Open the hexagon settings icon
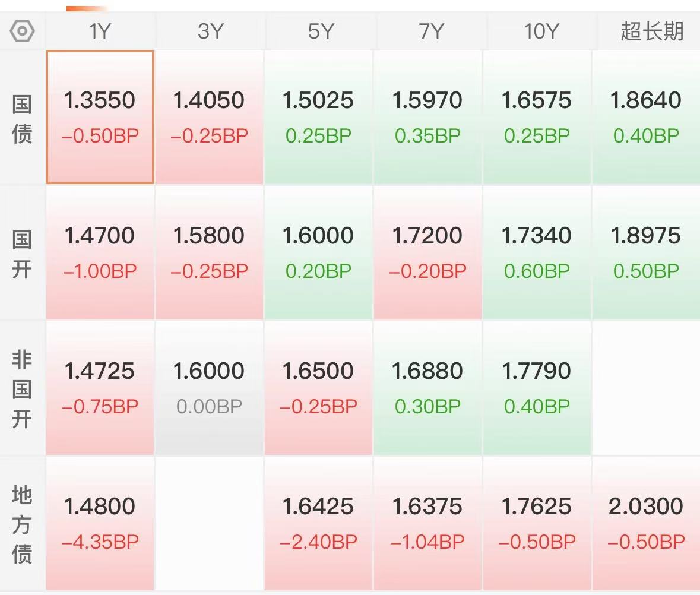This screenshot has width=700, height=595. tap(22, 31)
